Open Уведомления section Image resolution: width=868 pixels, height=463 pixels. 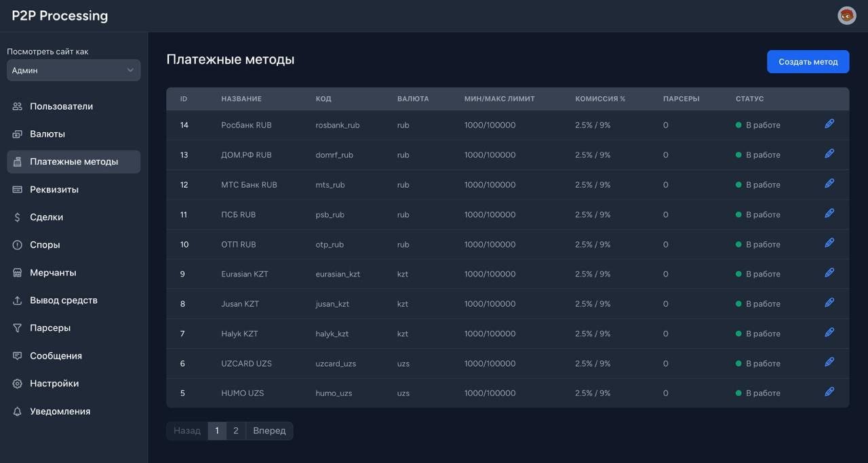74,411
